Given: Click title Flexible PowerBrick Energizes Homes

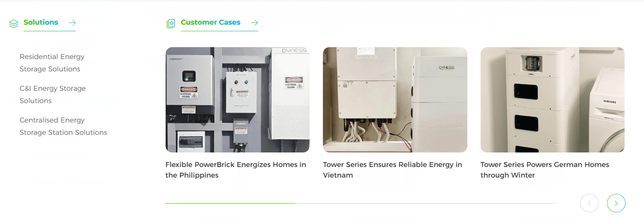Looking at the screenshot, I should pyautogui.click(x=236, y=170).
